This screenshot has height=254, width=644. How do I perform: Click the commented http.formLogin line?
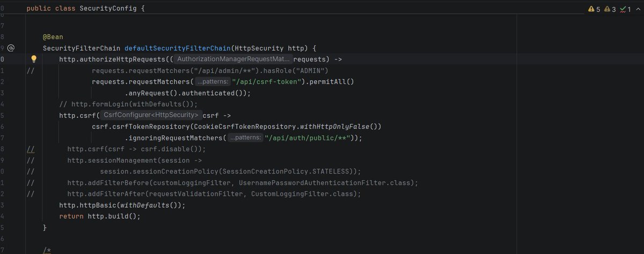tap(128, 104)
